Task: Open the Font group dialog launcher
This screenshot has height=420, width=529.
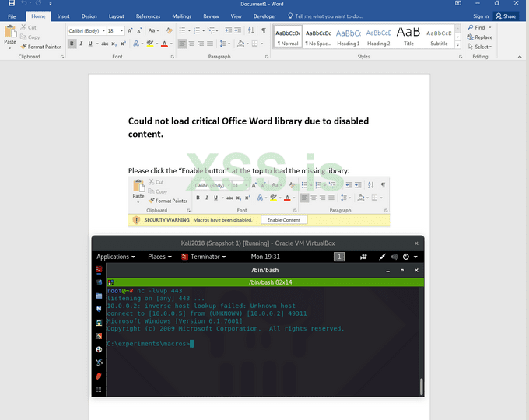Action: (173, 57)
